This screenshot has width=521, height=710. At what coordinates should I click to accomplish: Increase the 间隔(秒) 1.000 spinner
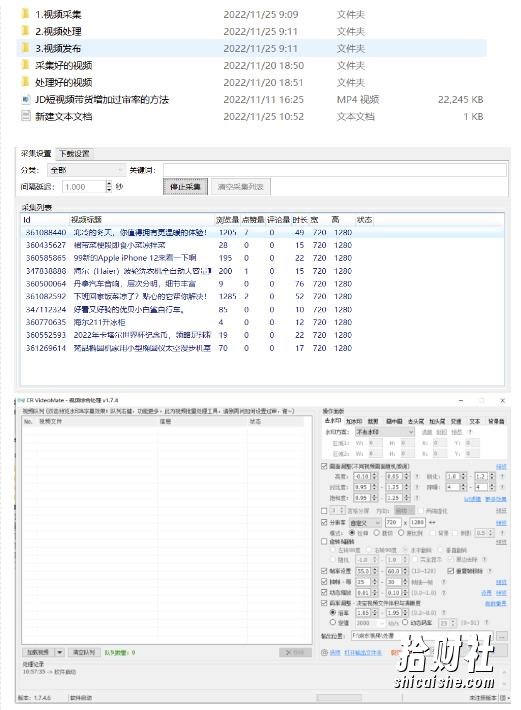pyautogui.click(x=109, y=183)
